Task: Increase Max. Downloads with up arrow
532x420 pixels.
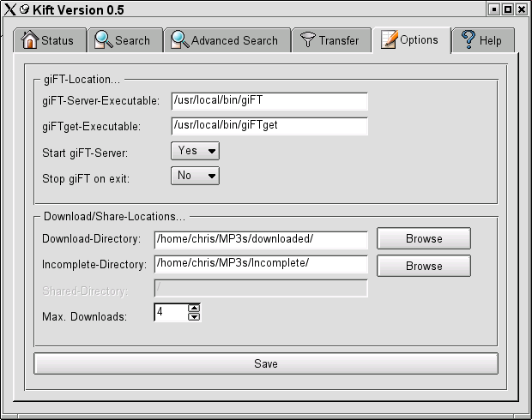Action: pyautogui.click(x=194, y=308)
